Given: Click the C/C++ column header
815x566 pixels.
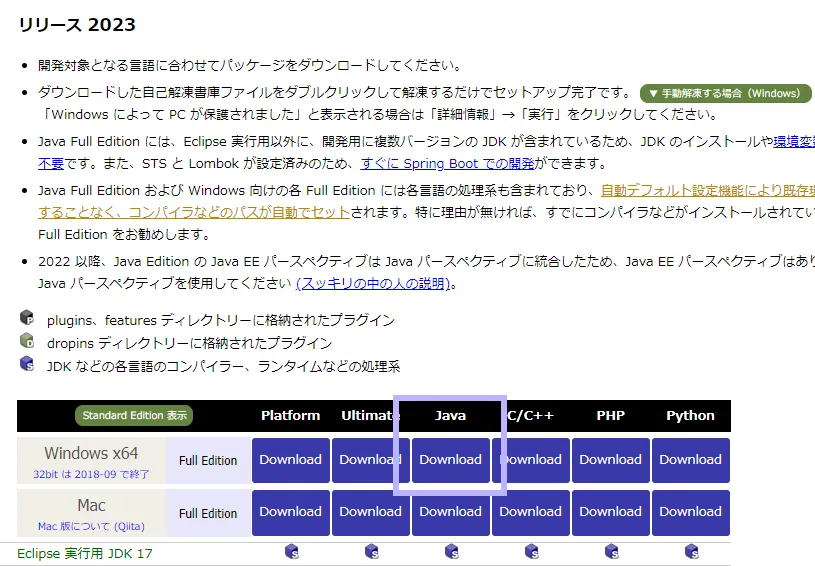Looking at the screenshot, I should [x=531, y=415].
